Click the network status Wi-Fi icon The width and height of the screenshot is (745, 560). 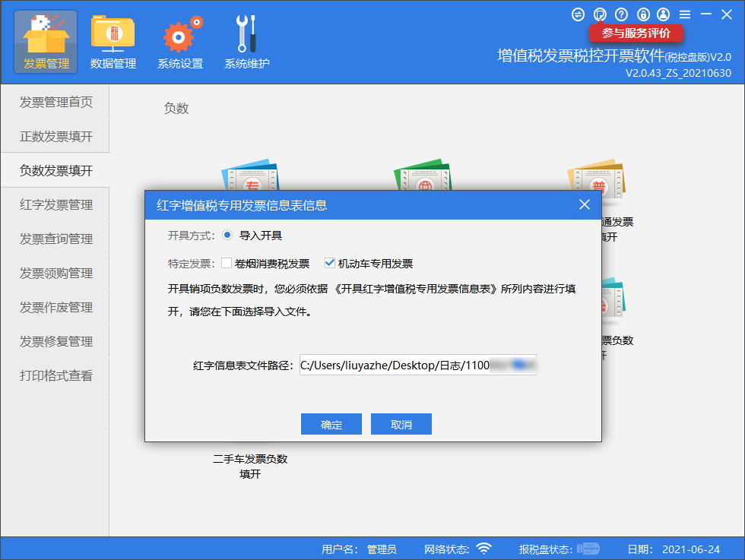point(483,549)
